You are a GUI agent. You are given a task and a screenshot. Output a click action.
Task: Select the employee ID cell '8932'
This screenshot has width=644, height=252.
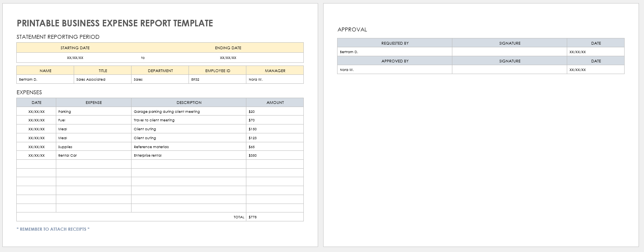click(218, 79)
